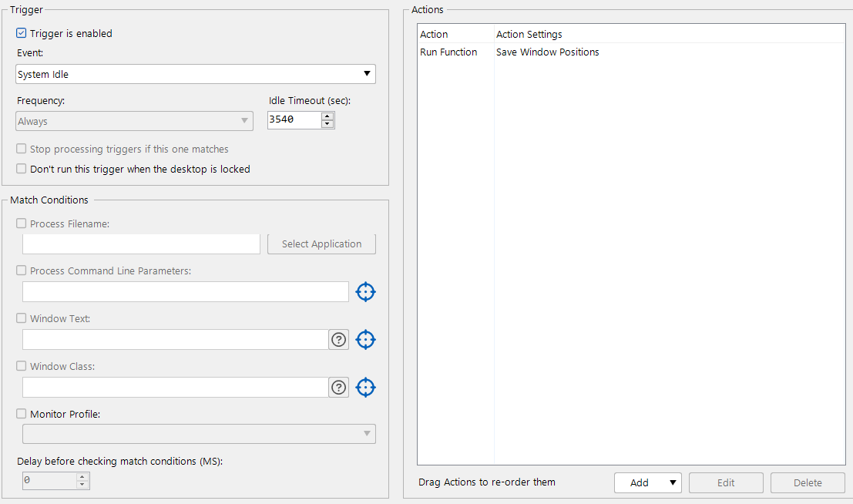
Task: Expand the Frequency dropdown set to Always
Action: pos(135,121)
